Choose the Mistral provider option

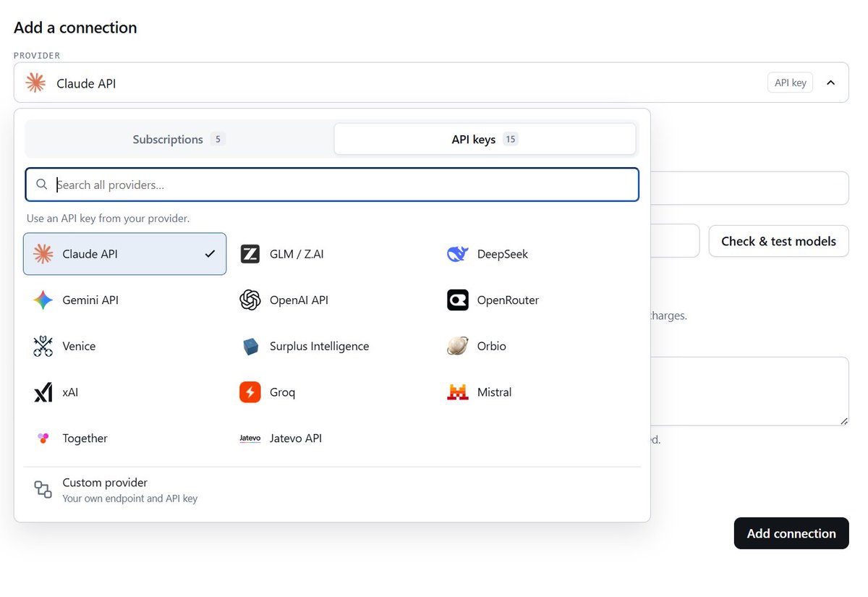[x=541, y=392]
